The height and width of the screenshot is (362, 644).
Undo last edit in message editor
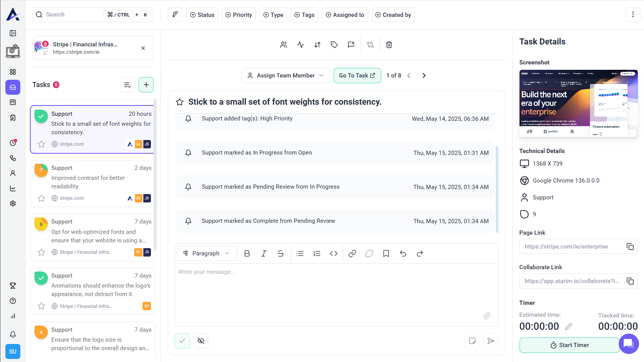click(x=403, y=253)
